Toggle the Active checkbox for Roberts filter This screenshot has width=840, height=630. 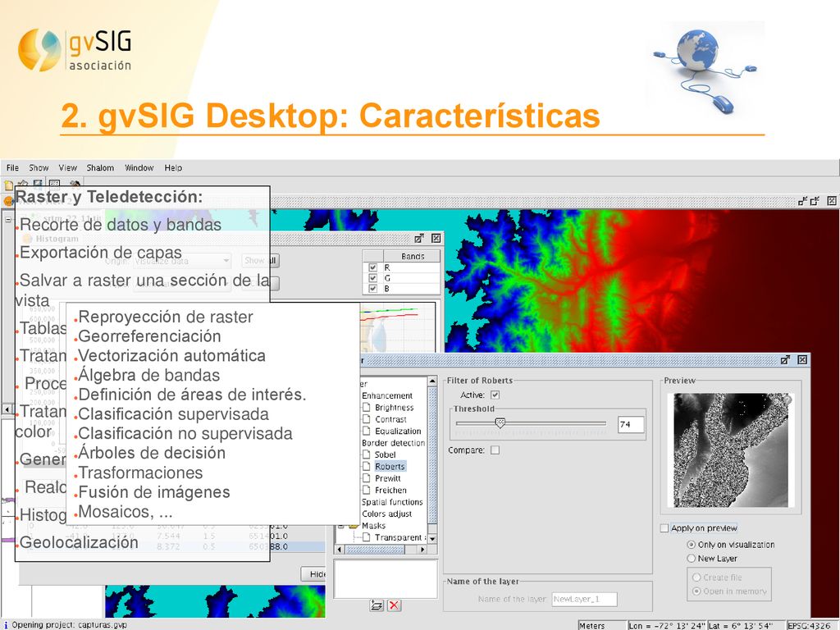pos(495,395)
